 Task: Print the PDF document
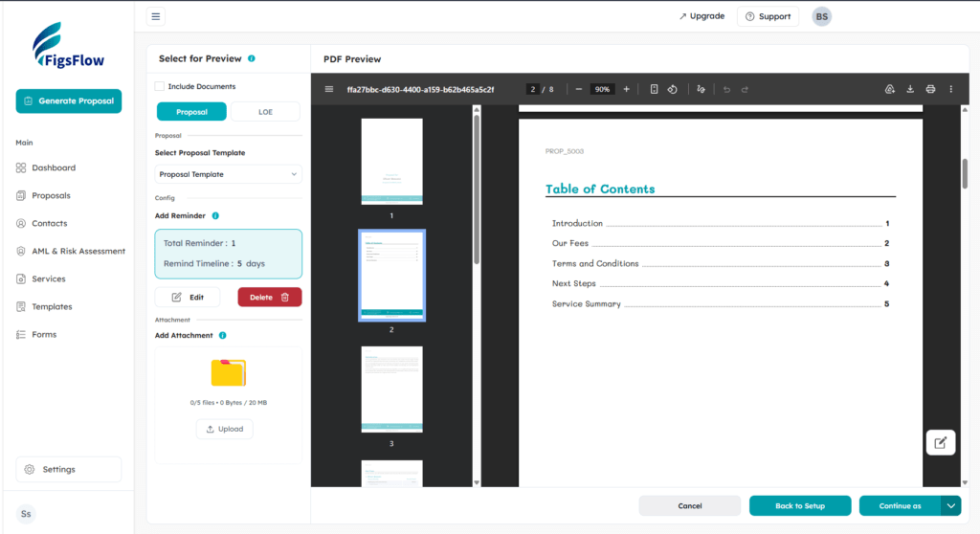(930, 89)
